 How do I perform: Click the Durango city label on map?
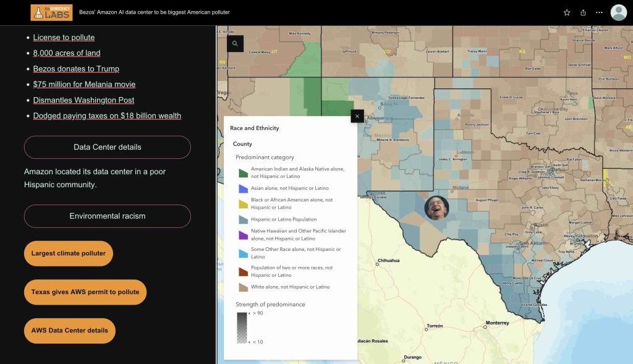coord(412,357)
